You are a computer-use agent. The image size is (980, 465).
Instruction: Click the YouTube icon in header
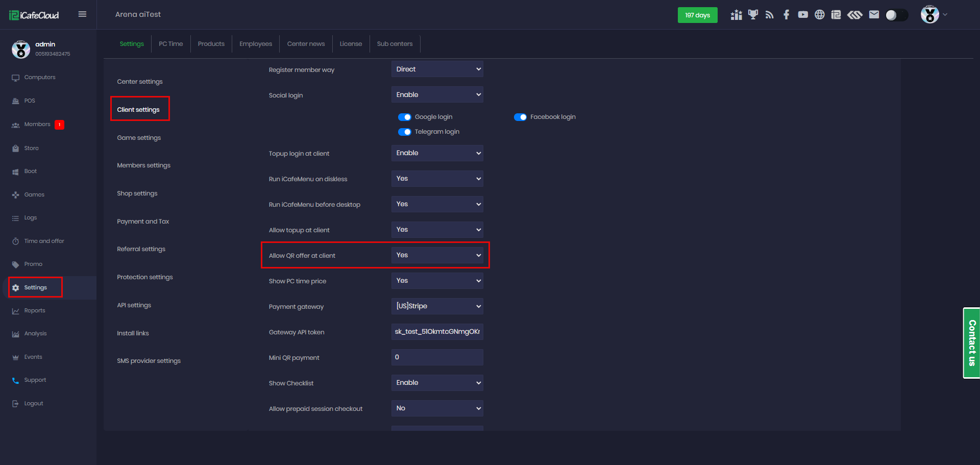point(803,15)
